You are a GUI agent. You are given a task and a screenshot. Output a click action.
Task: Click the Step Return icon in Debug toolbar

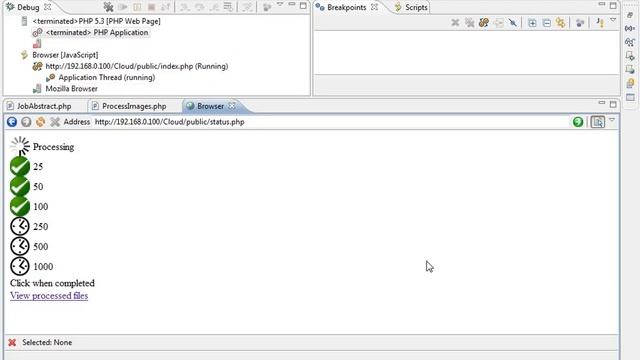pos(213,7)
